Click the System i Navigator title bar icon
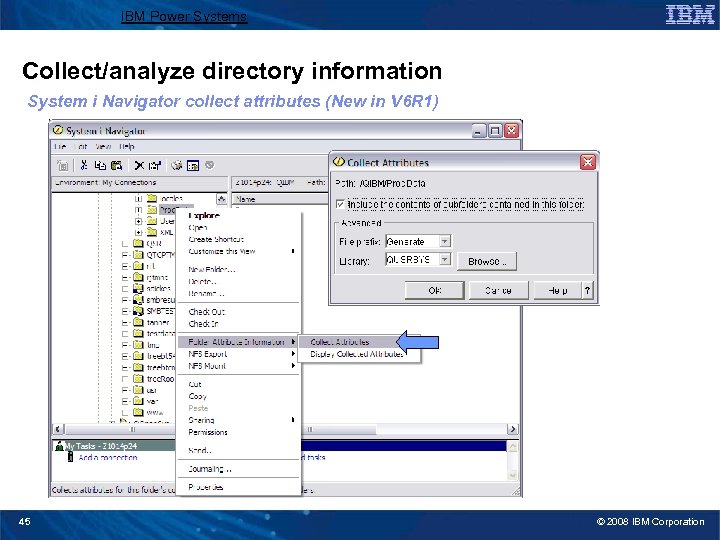The height and width of the screenshot is (540, 720). [x=58, y=130]
